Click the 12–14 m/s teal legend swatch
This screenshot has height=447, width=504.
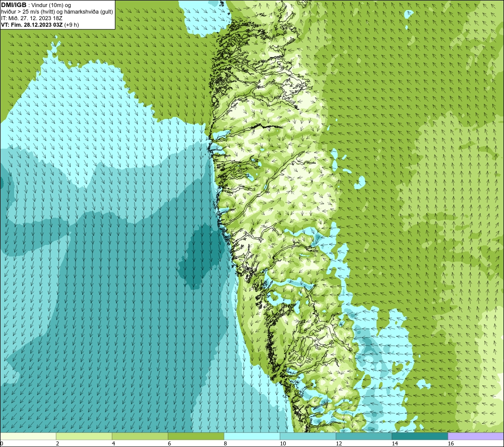[x=364, y=436]
